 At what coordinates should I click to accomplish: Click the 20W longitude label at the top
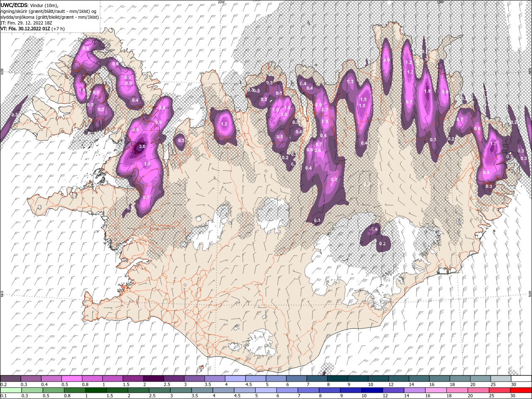pos(221,2)
